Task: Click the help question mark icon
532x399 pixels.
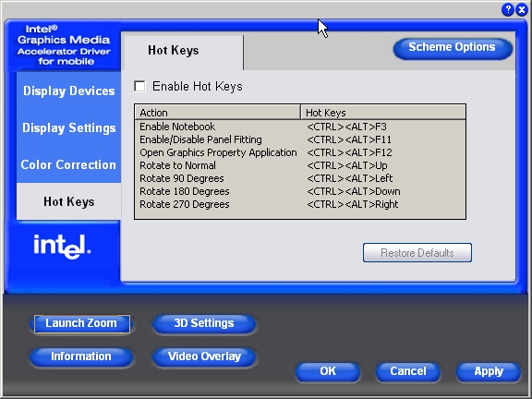Action: 508,9
